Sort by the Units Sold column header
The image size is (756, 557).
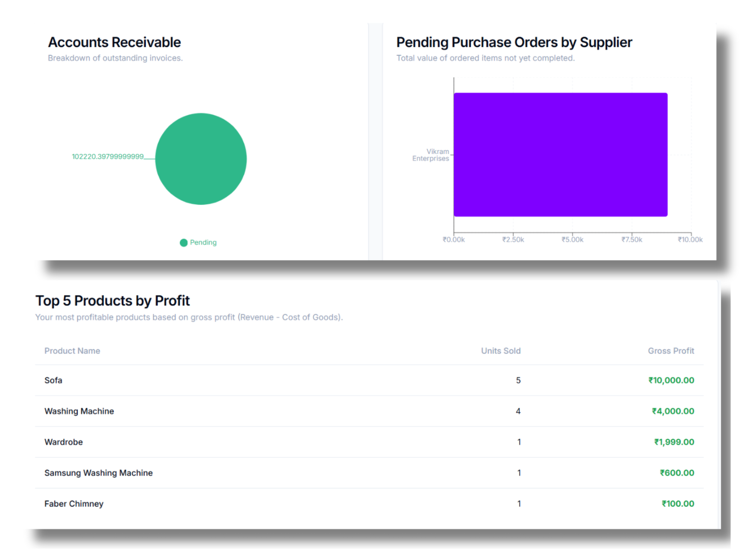coord(501,351)
